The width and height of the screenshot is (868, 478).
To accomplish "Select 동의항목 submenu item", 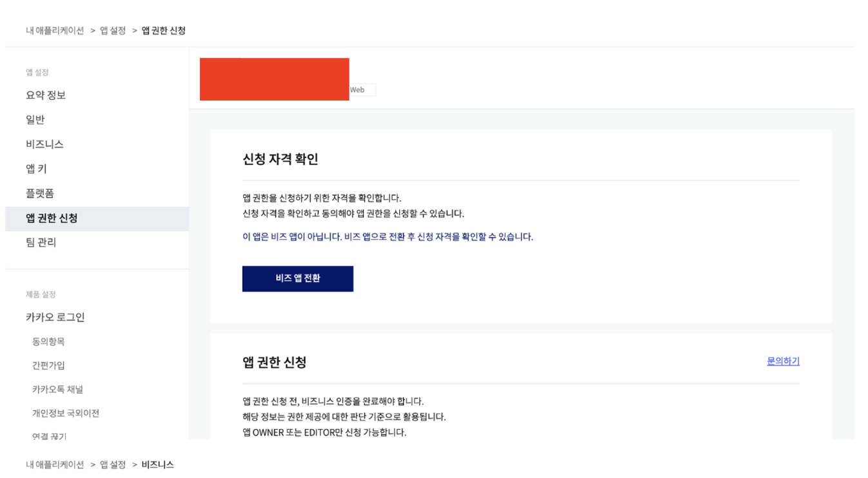I will pos(48,341).
